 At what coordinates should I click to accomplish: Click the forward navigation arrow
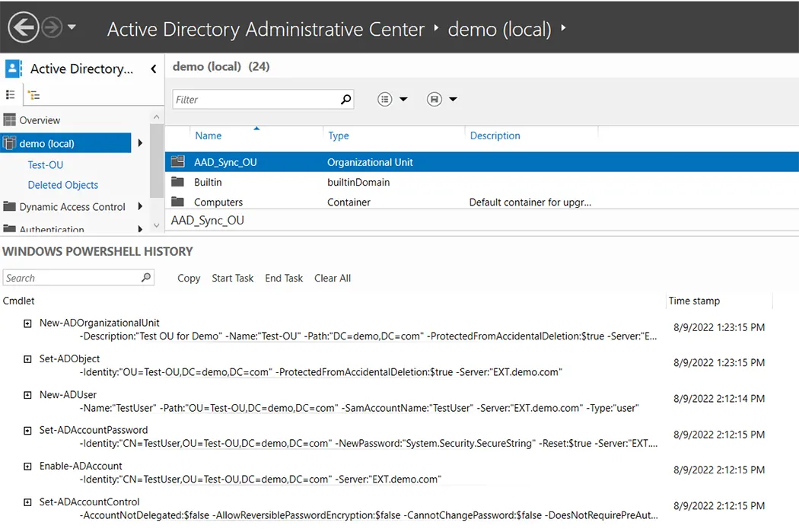pos(52,27)
